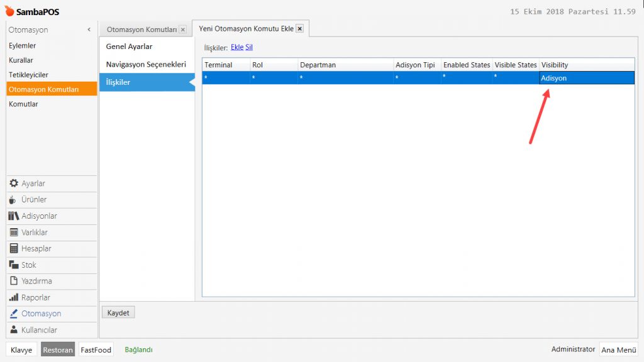This screenshot has height=362, width=644.
Task: Select the calculator icon for Hesaplar
Action: tap(14, 249)
